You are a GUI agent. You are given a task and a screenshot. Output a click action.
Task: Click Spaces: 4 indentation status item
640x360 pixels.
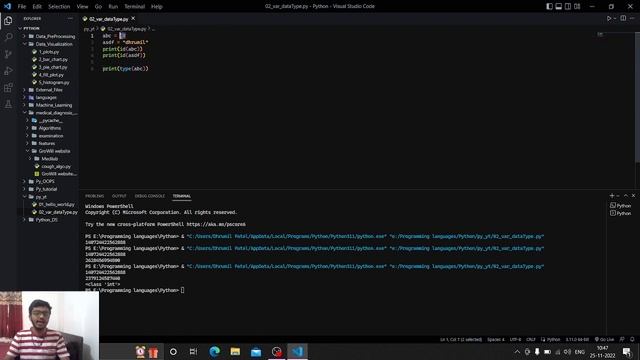[x=496, y=339]
